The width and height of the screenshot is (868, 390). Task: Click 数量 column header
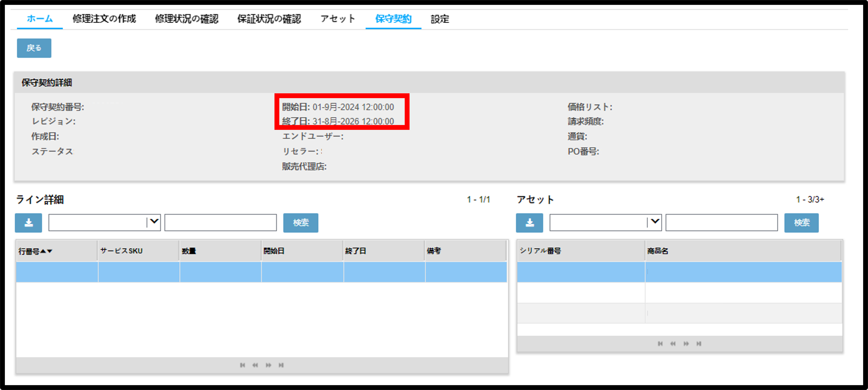point(220,251)
